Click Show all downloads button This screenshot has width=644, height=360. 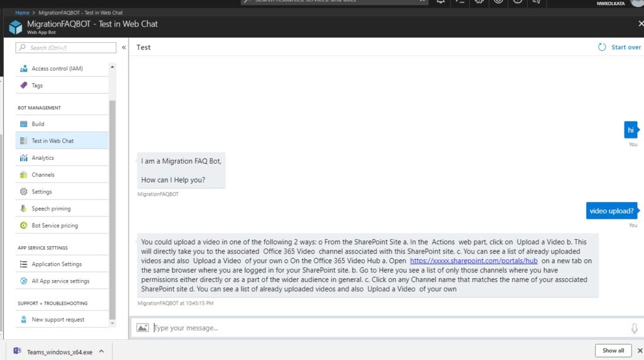pos(613,351)
